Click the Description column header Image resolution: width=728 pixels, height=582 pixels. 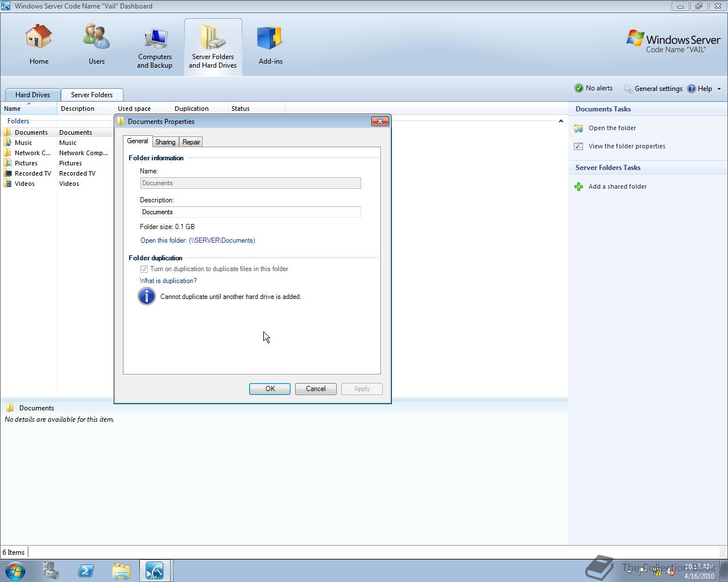pyautogui.click(x=85, y=109)
